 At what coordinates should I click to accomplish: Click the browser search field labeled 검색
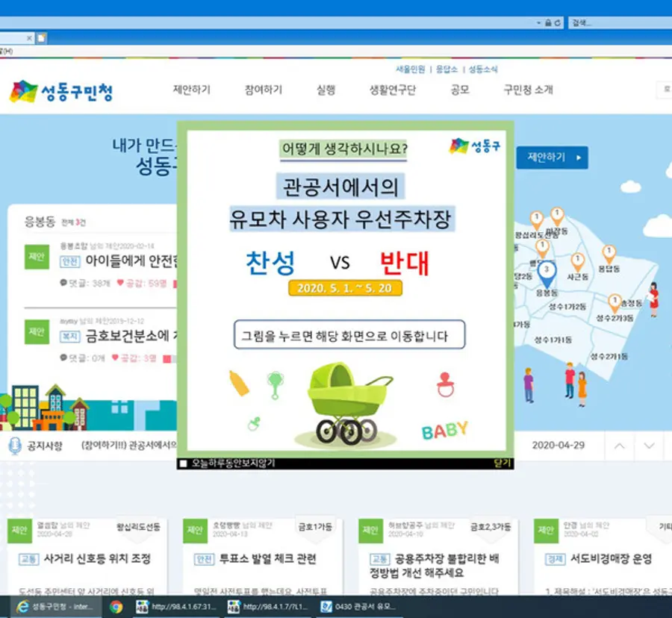click(620, 22)
